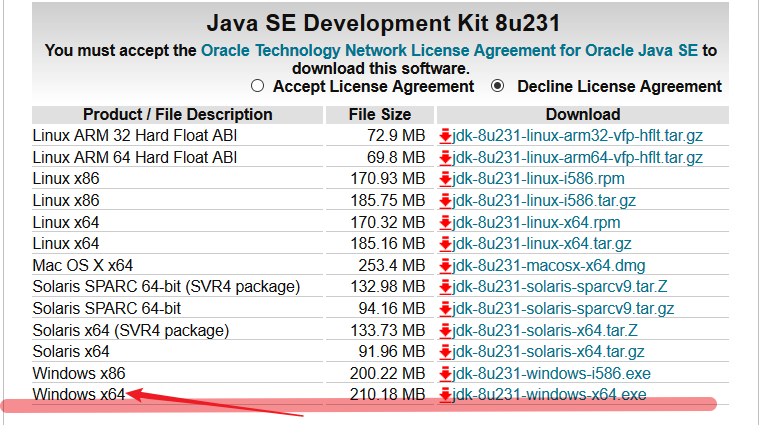Select Windows x64 description
Screen dimensions: 761x425
(79, 394)
